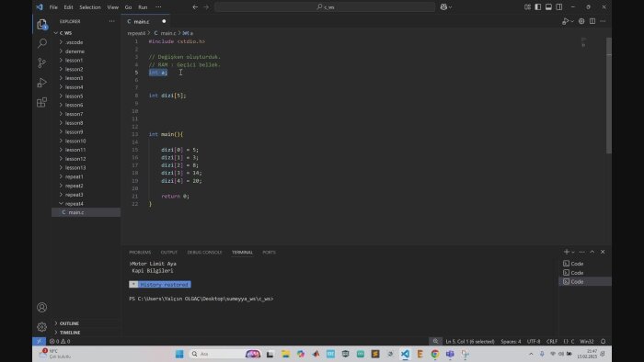The image size is (644, 362).
Task: Click the command center search field
Action: pyautogui.click(x=325, y=7)
